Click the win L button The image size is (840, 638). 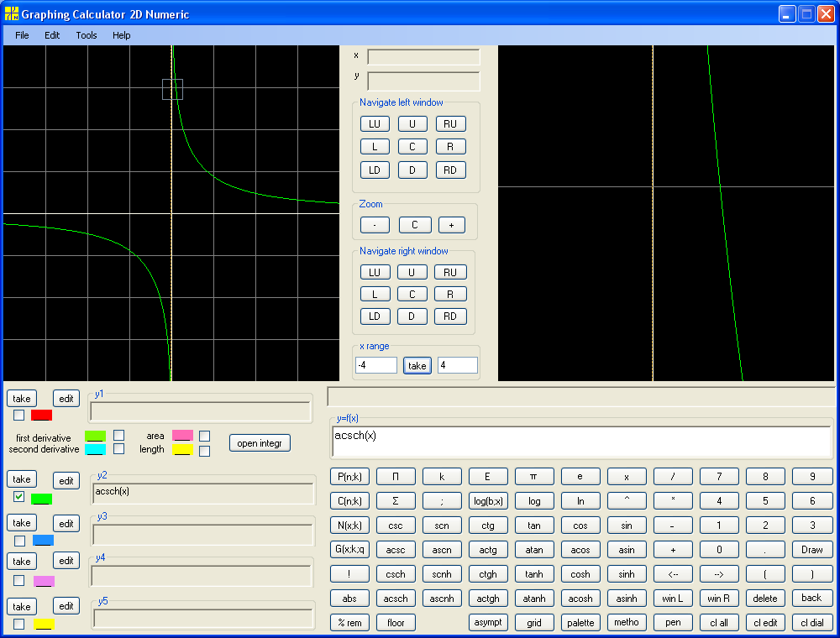click(x=673, y=599)
